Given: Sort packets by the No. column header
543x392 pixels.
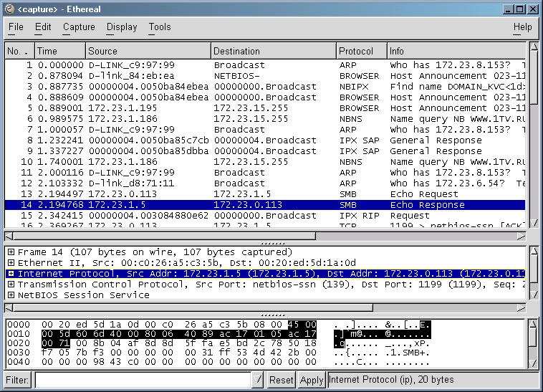Looking at the screenshot, I should [x=19, y=52].
